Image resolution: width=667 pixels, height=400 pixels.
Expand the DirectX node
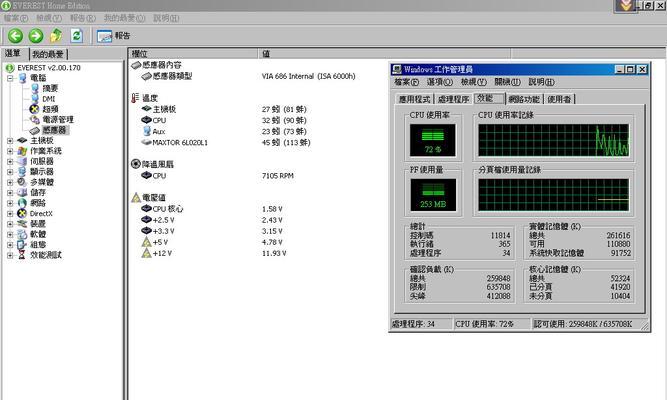click(10, 214)
